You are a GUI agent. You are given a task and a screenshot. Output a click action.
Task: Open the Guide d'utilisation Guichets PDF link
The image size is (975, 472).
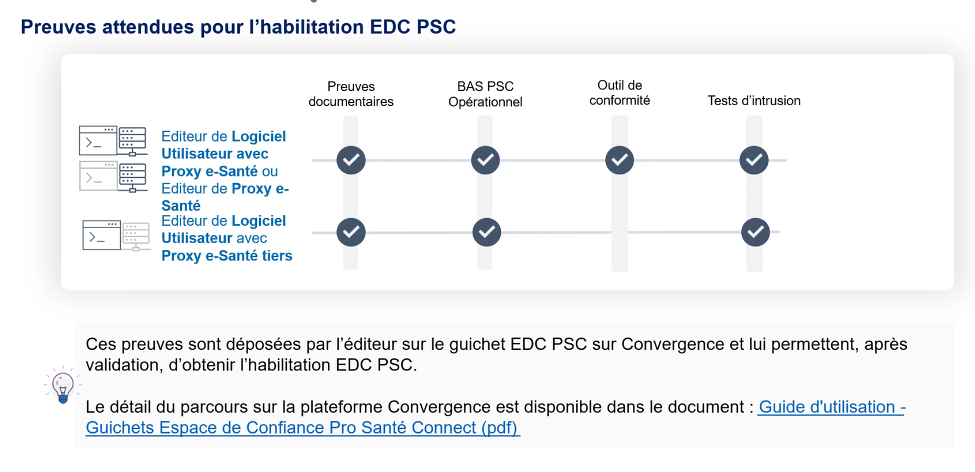[495, 418]
